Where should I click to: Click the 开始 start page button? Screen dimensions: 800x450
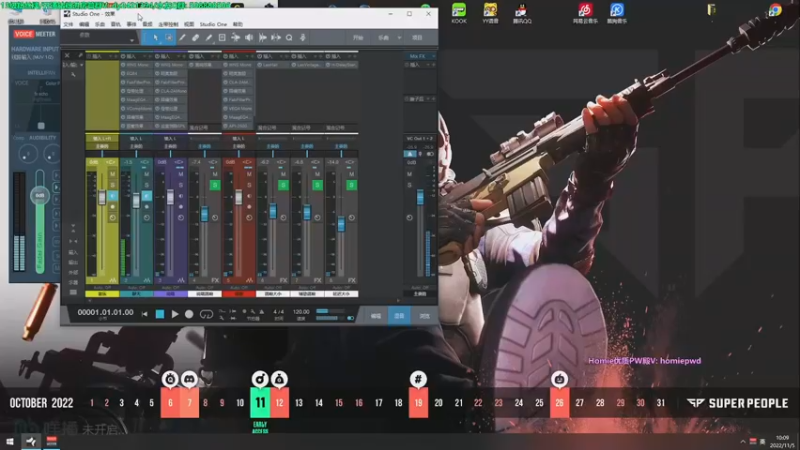pyautogui.click(x=358, y=38)
